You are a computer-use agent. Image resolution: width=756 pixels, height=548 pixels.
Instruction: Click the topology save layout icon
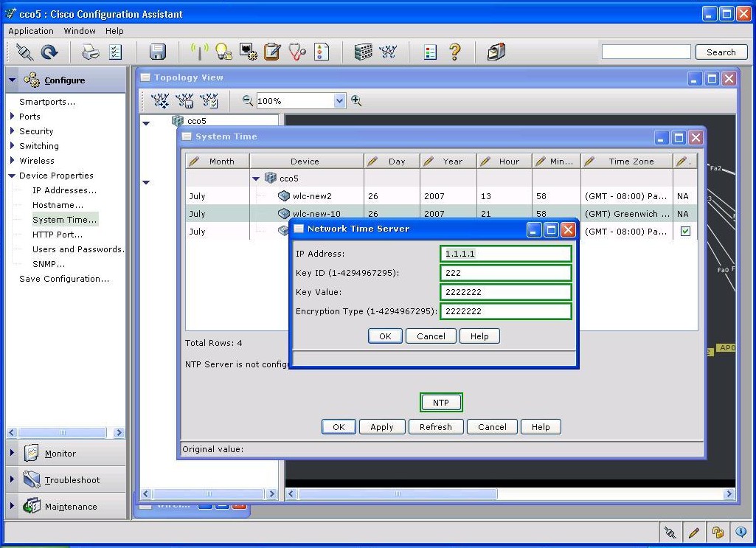tap(184, 101)
